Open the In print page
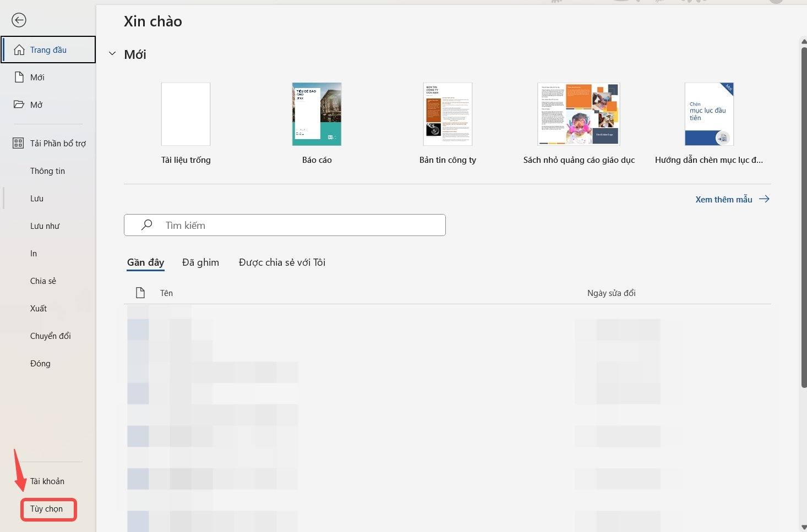807x532 pixels. coord(34,253)
